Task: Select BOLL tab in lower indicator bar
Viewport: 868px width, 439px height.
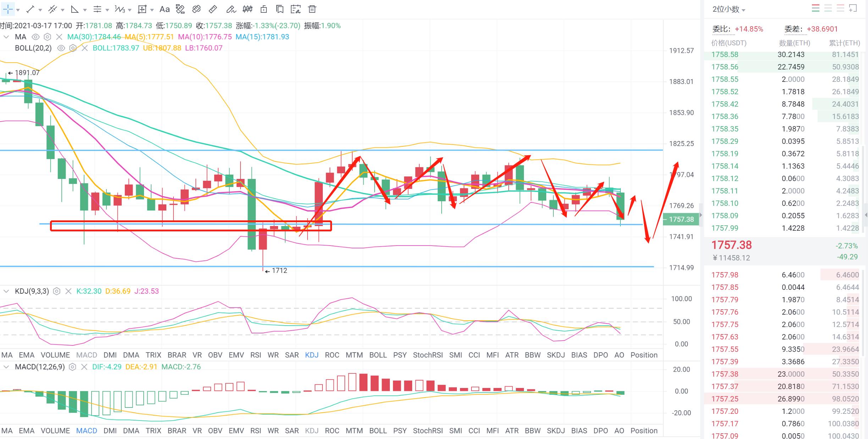Action: 378,431
